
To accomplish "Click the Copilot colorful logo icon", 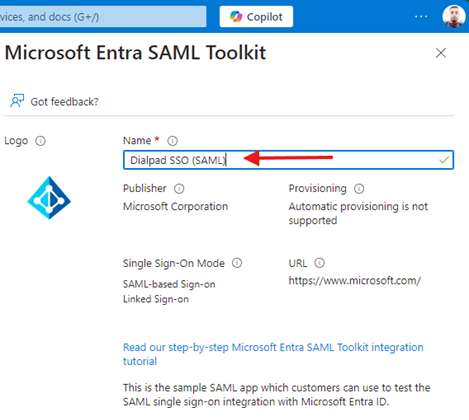I will (236, 17).
